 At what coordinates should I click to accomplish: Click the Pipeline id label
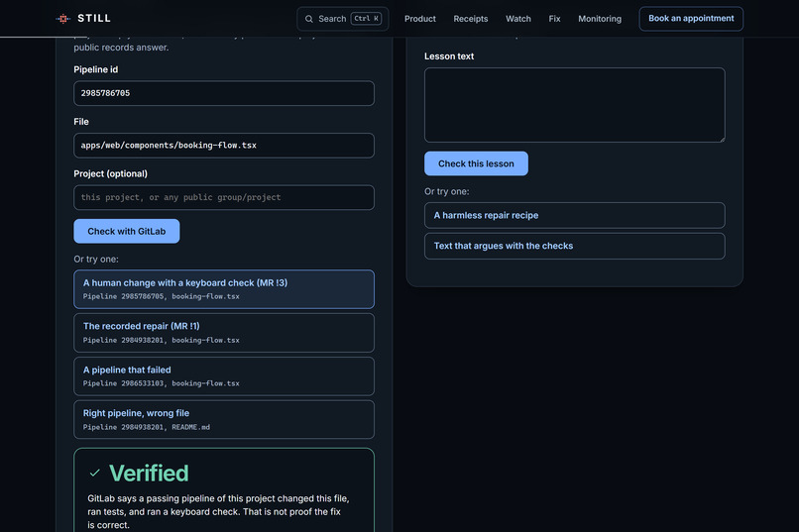(96, 69)
